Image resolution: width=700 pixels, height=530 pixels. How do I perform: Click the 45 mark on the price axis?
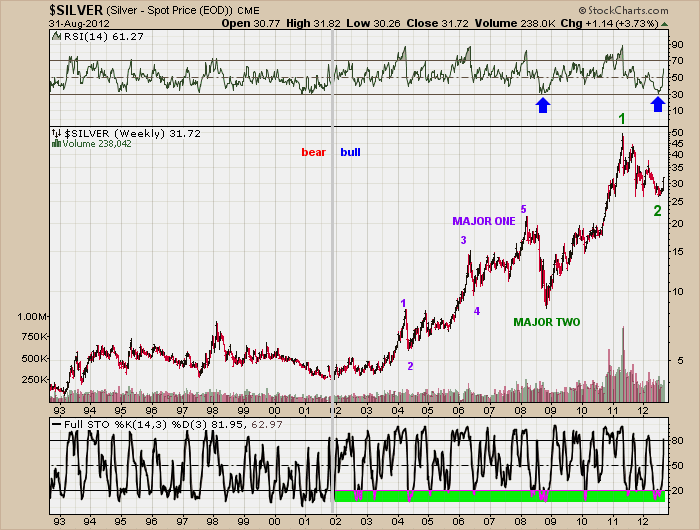click(x=677, y=143)
